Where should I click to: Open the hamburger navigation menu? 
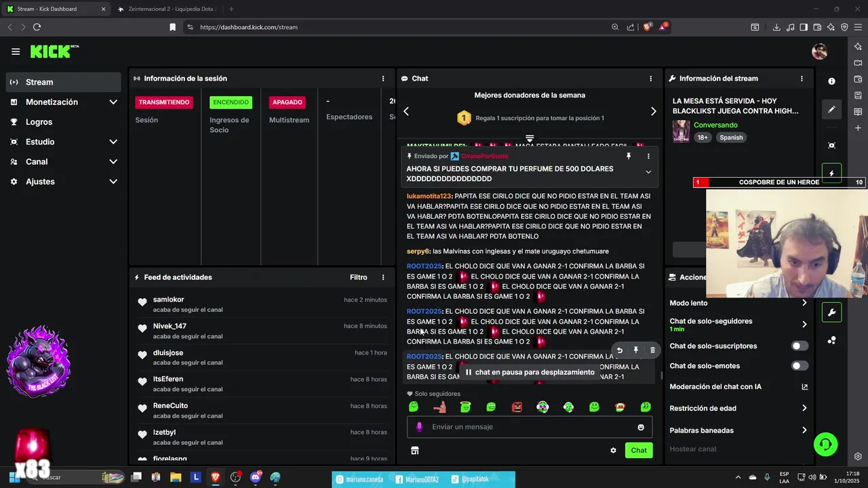(x=16, y=52)
